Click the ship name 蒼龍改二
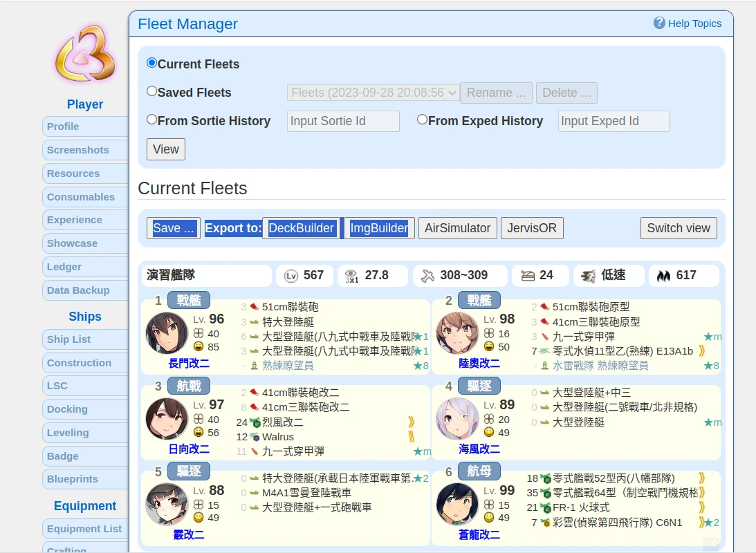Image resolution: width=756 pixels, height=553 pixels. point(479,535)
